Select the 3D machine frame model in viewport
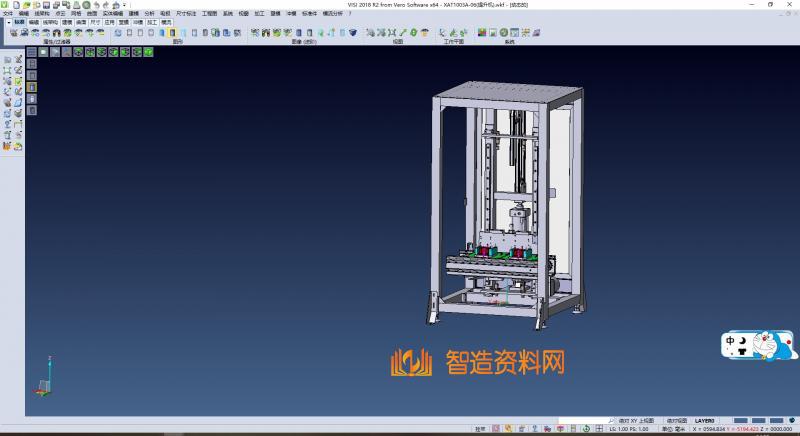800x436 pixels. tap(506, 204)
